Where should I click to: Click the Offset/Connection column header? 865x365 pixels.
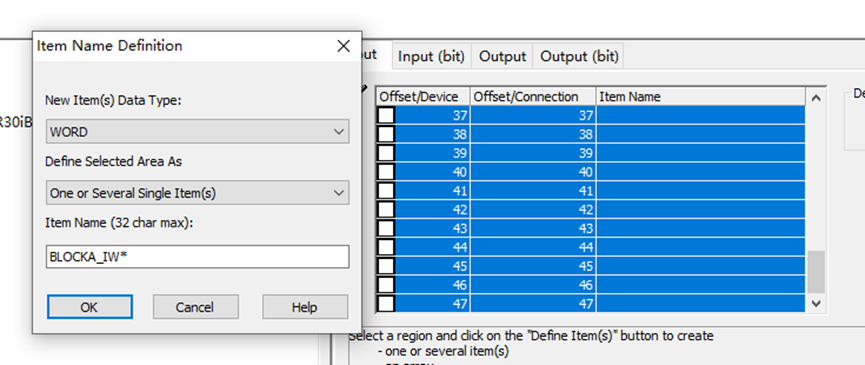pyautogui.click(x=533, y=96)
